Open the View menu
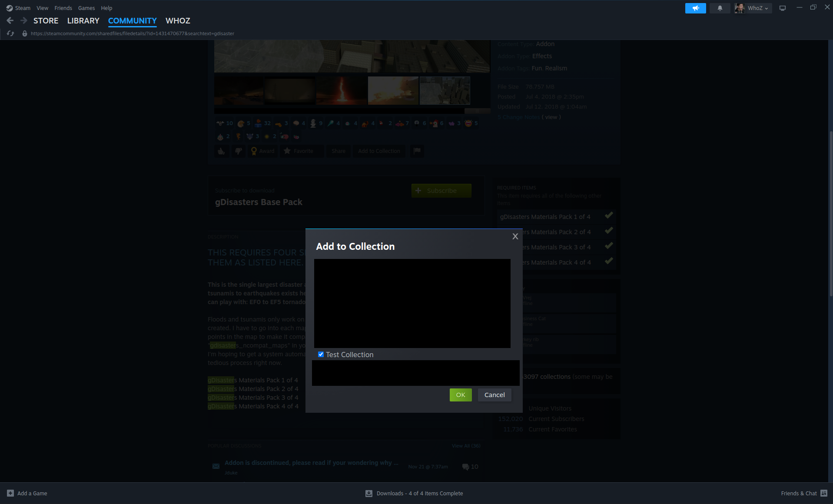Image resolution: width=833 pixels, height=504 pixels. (x=42, y=8)
